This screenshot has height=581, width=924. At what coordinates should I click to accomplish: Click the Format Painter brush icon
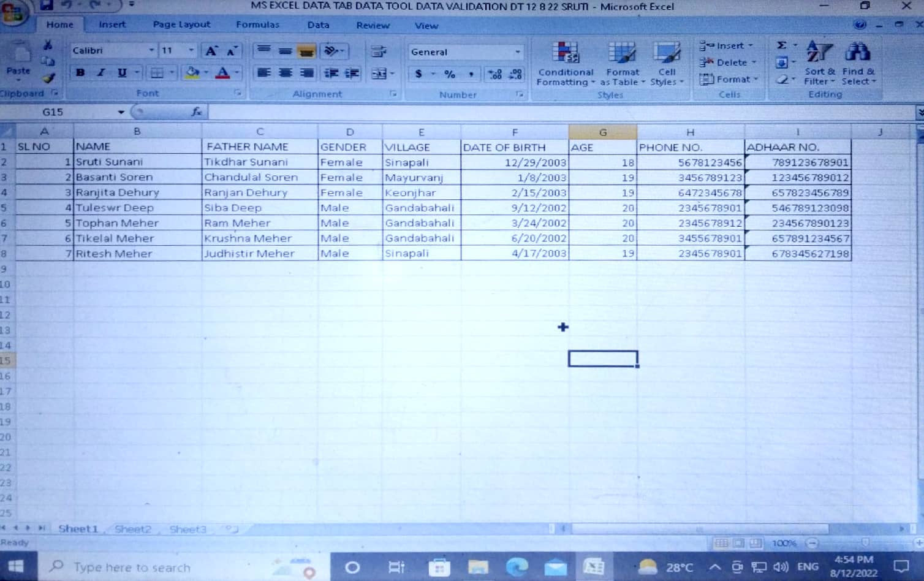tap(48, 78)
